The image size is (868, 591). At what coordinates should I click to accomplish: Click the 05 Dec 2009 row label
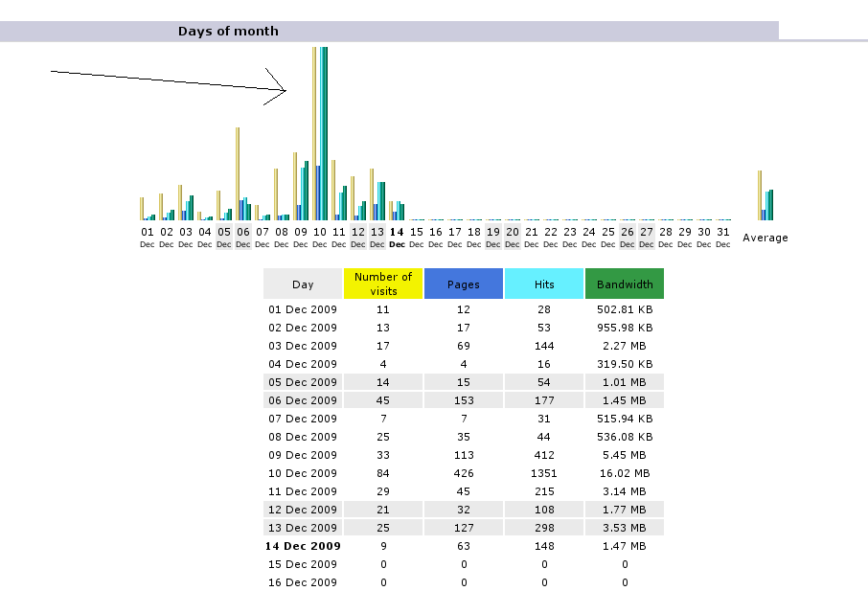[x=303, y=382]
